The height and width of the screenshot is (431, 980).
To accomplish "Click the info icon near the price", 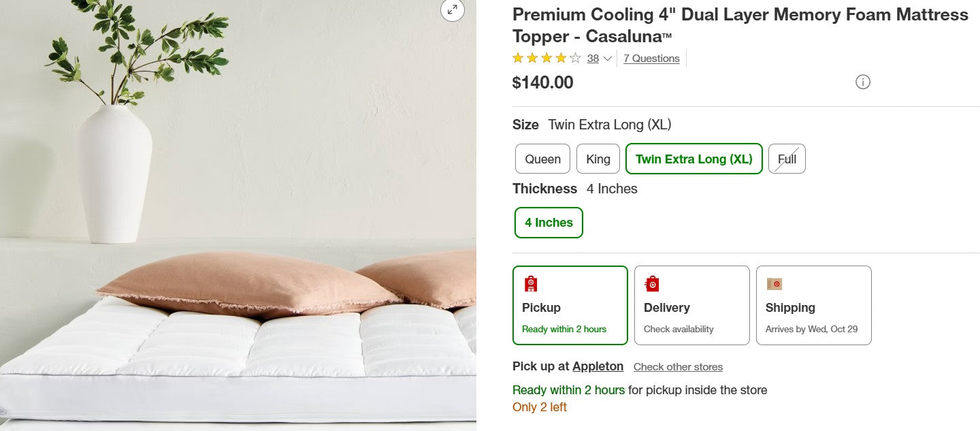I will click(863, 82).
